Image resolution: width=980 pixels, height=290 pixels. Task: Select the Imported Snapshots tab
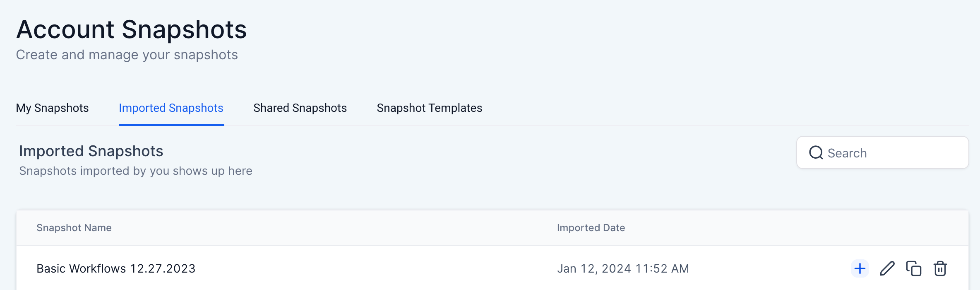pyautogui.click(x=171, y=108)
